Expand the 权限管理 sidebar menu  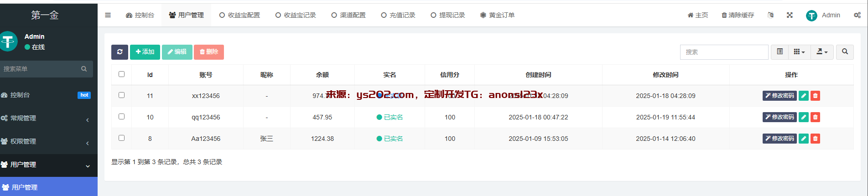[46, 141]
